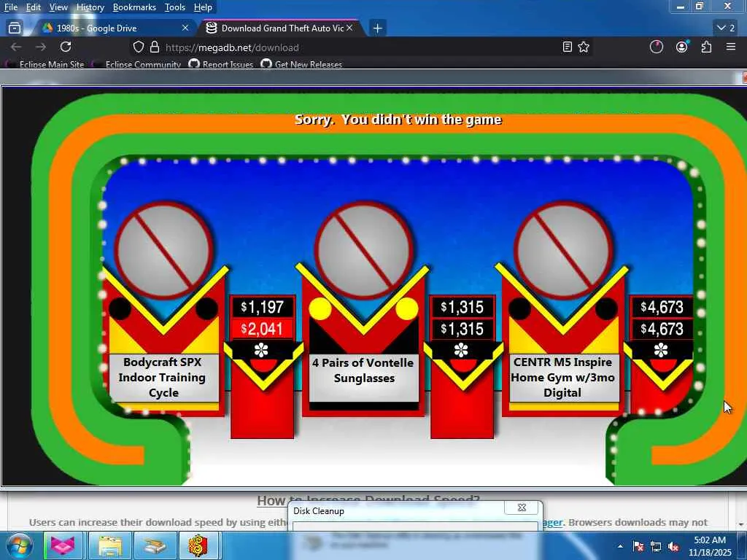
Task: Open the dollar sign game taskbar app
Action: (x=198, y=545)
